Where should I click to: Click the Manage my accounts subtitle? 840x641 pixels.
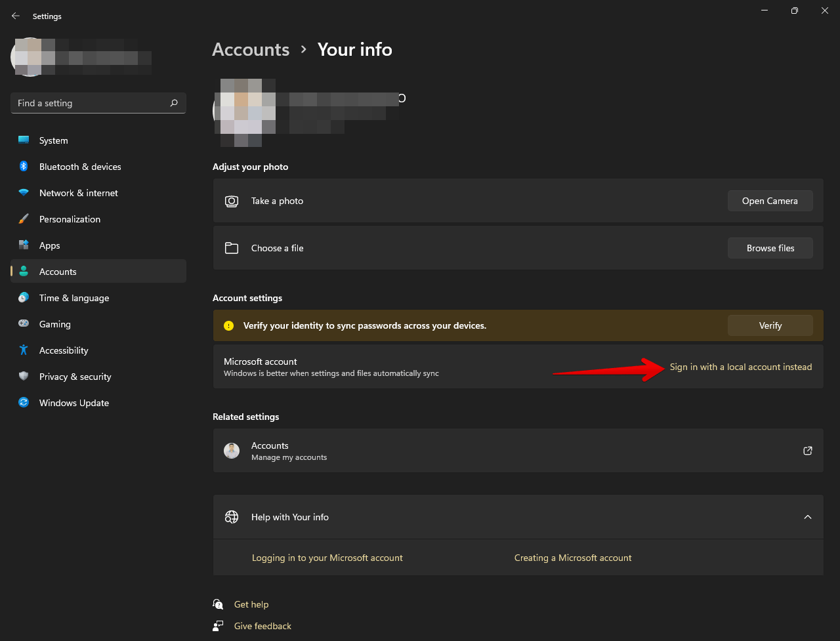pyautogui.click(x=289, y=457)
